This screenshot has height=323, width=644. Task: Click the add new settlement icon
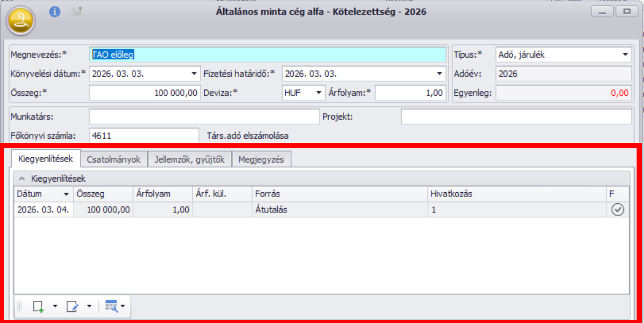[x=38, y=306]
